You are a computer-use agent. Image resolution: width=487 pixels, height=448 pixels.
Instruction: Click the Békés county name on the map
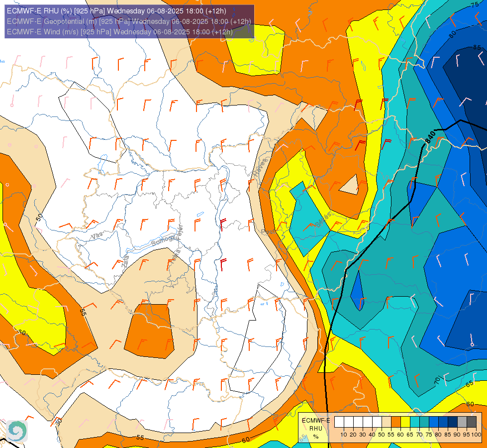tap(323, 220)
